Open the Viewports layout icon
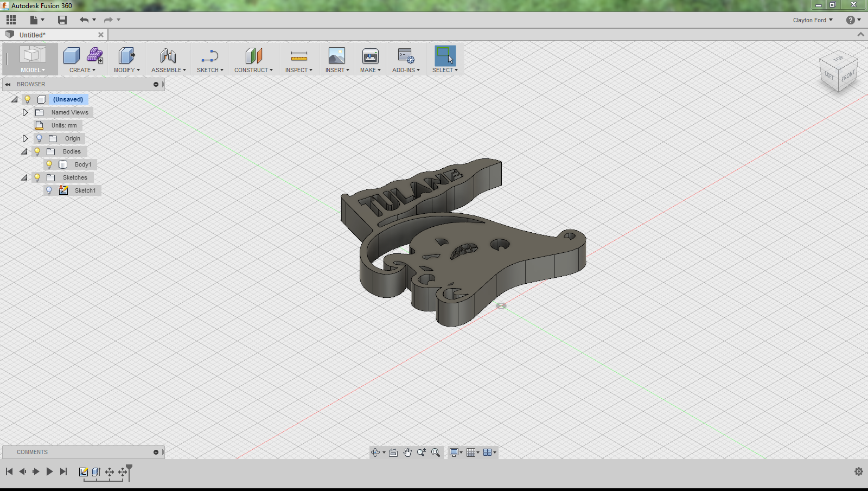Screen dimensions: 868x491 point(487,452)
